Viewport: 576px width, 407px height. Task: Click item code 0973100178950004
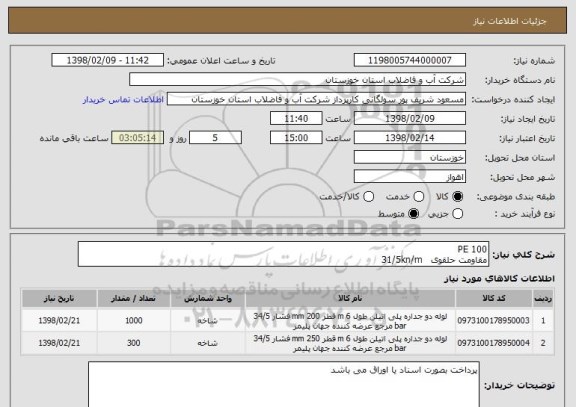click(494, 343)
